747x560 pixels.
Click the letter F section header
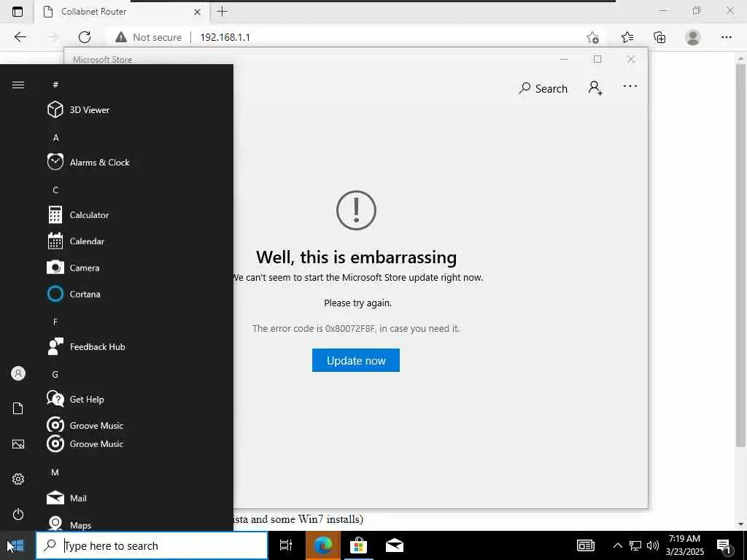55,322
